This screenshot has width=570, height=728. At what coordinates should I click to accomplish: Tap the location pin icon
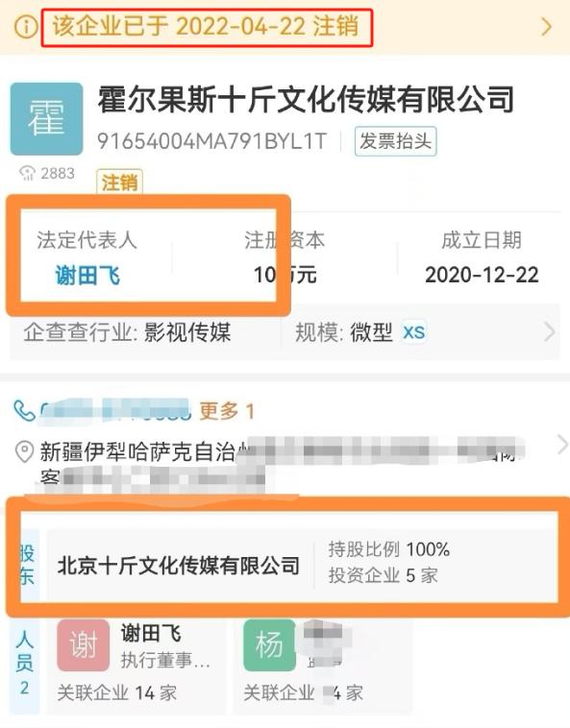pos(24,451)
